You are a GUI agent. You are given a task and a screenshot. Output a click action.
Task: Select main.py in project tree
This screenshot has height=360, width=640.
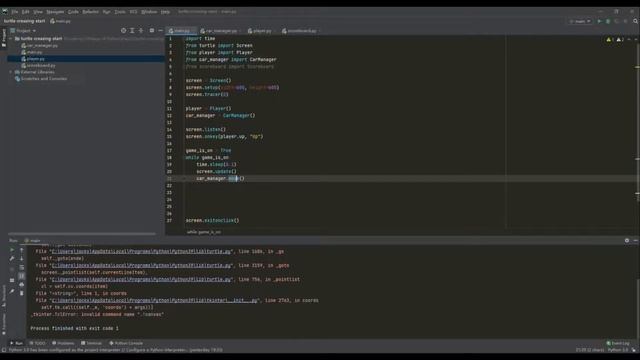click(32, 52)
